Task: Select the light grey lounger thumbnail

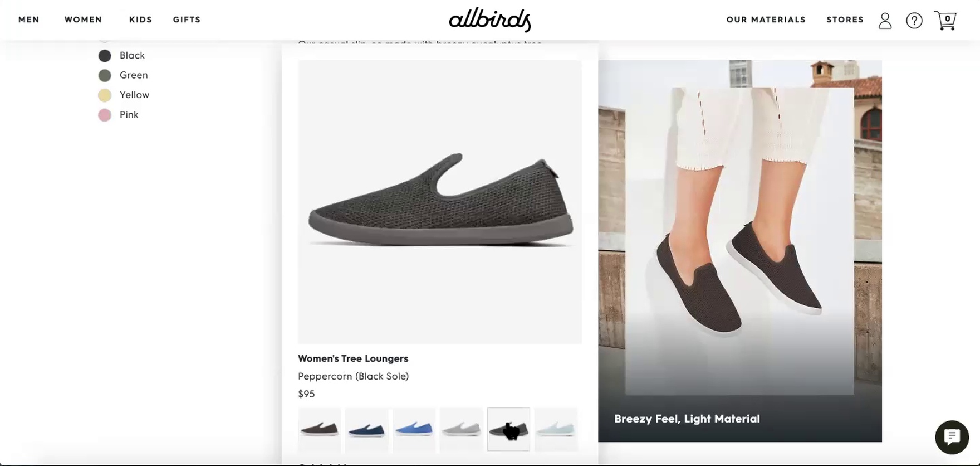Action: 461,429
